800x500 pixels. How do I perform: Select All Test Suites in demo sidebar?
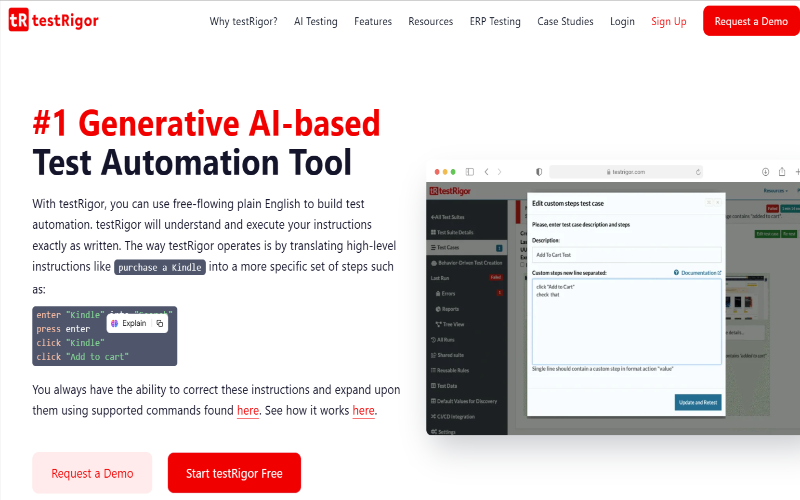pos(447,217)
